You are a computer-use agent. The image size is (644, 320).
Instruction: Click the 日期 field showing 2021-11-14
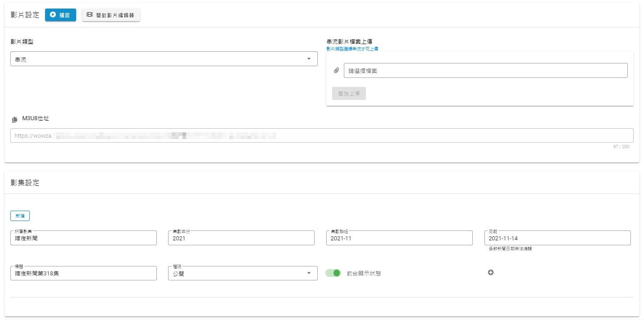[x=557, y=238]
